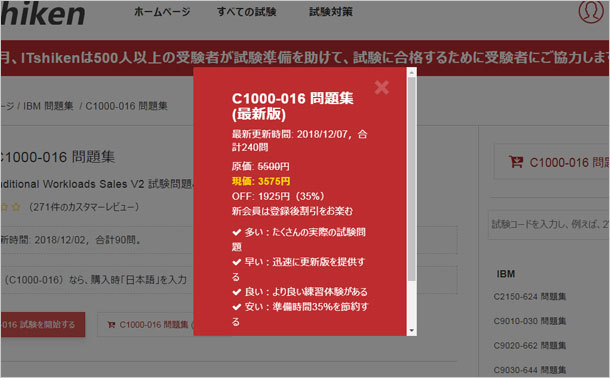The height and width of the screenshot is (378, 610).
Task: Open the IBM 問題集 breadcrumb link
Action: 48,106
